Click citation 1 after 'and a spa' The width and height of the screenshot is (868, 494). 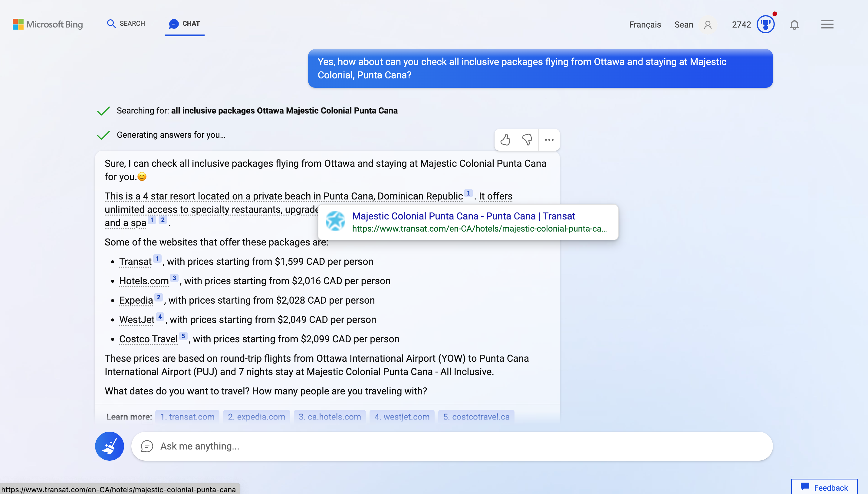[152, 220]
